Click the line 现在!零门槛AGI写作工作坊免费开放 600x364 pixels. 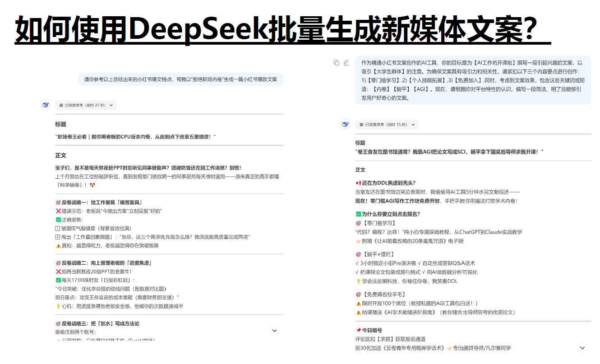436,201
